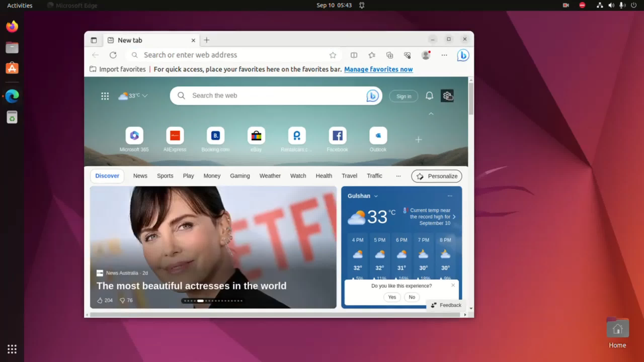Open the Feedback button
The width and height of the screenshot is (644, 362).
[x=446, y=305]
